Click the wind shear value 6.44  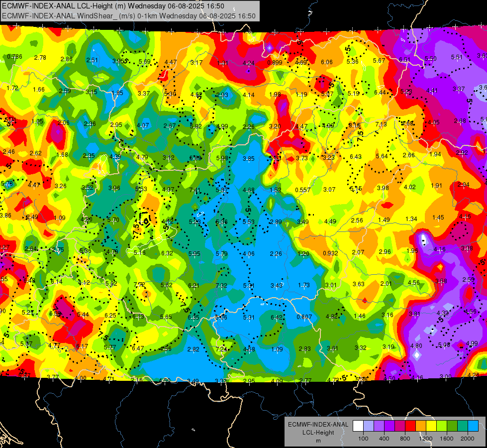[x=380, y=92]
